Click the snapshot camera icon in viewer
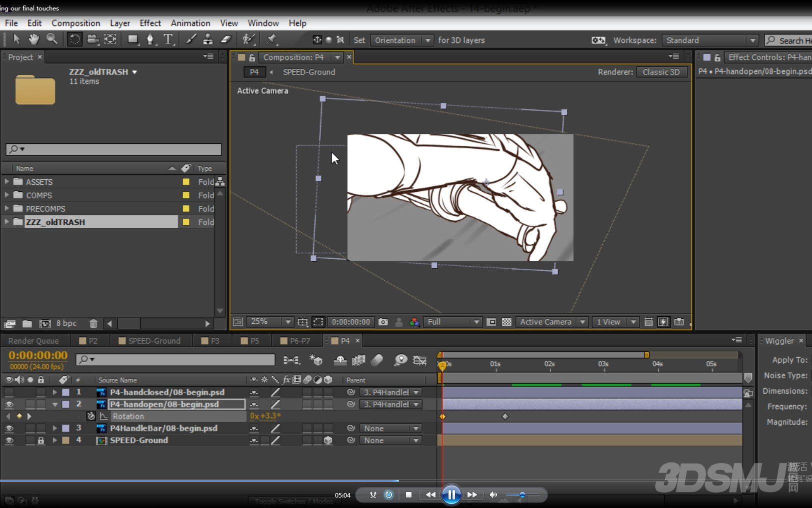Screen dimensions: 812x508 tap(383, 322)
